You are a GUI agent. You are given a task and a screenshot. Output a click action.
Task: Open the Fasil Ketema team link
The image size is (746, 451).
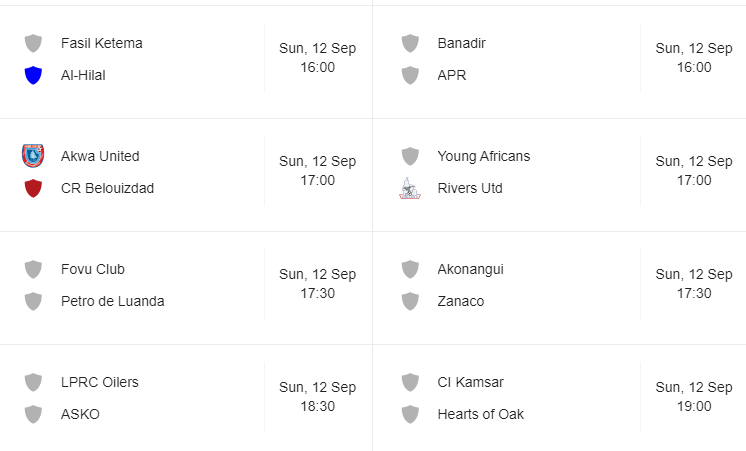point(101,43)
